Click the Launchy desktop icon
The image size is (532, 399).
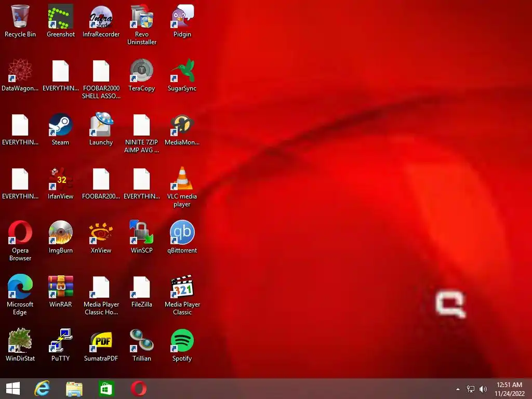coord(101,125)
